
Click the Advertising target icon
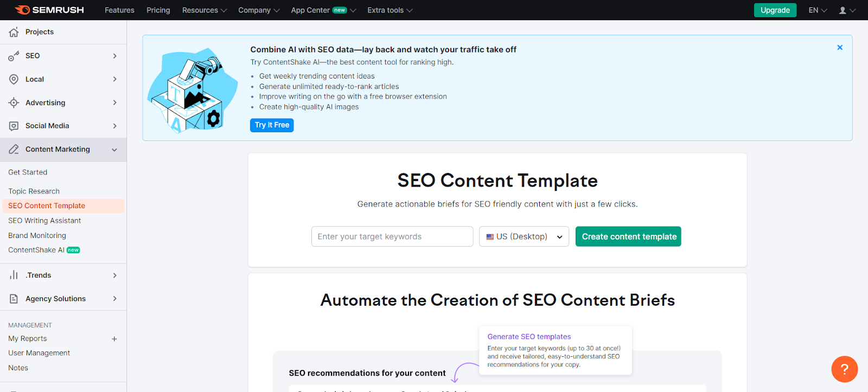pos(14,102)
